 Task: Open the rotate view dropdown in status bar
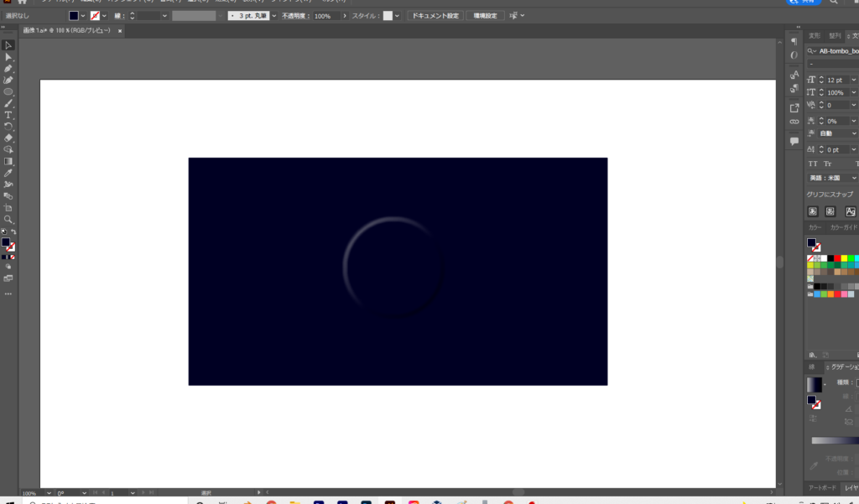pyautogui.click(x=84, y=493)
